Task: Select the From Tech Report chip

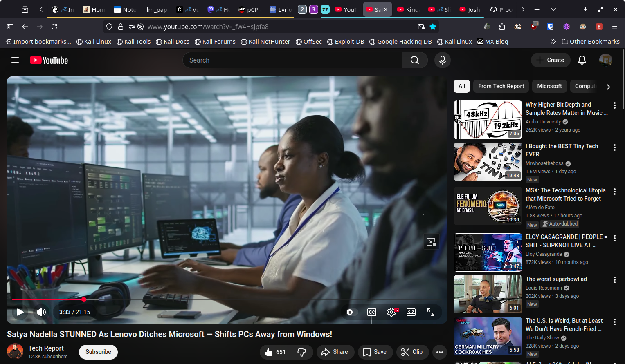Action: pos(501,86)
